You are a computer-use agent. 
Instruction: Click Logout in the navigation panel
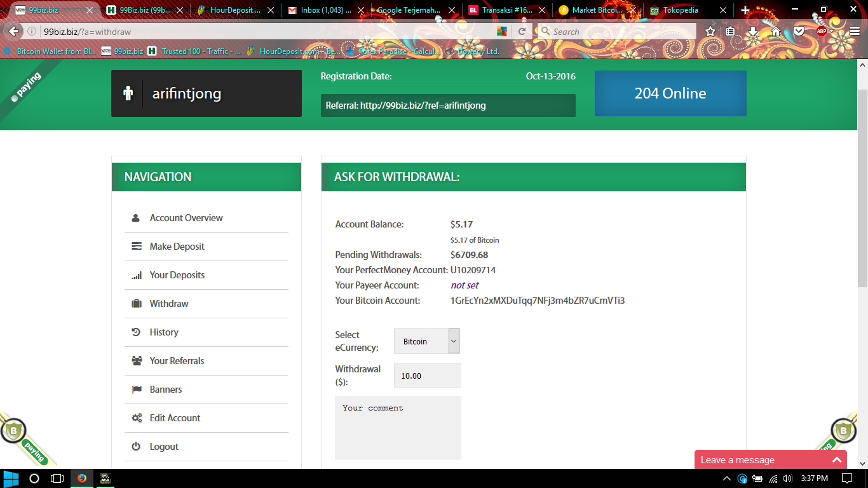click(164, 447)
